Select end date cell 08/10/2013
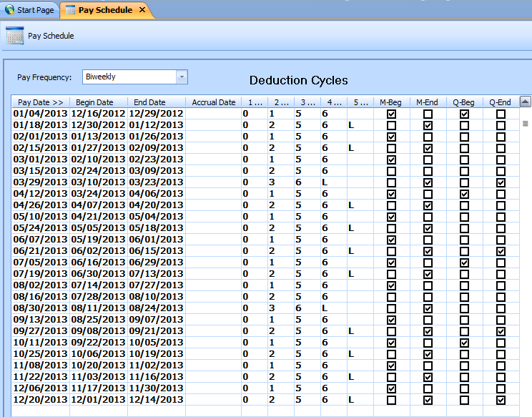532x417 pixels. point(157,296)
